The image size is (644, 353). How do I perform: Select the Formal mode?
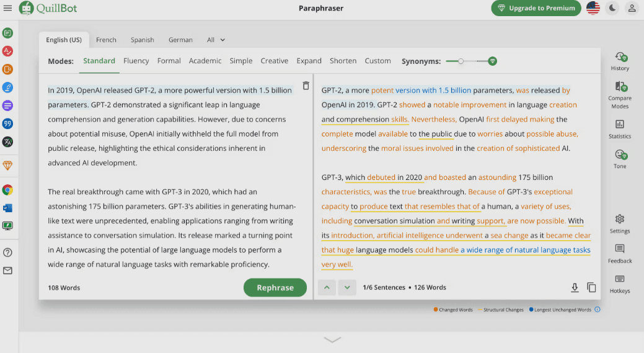(169, 61)
